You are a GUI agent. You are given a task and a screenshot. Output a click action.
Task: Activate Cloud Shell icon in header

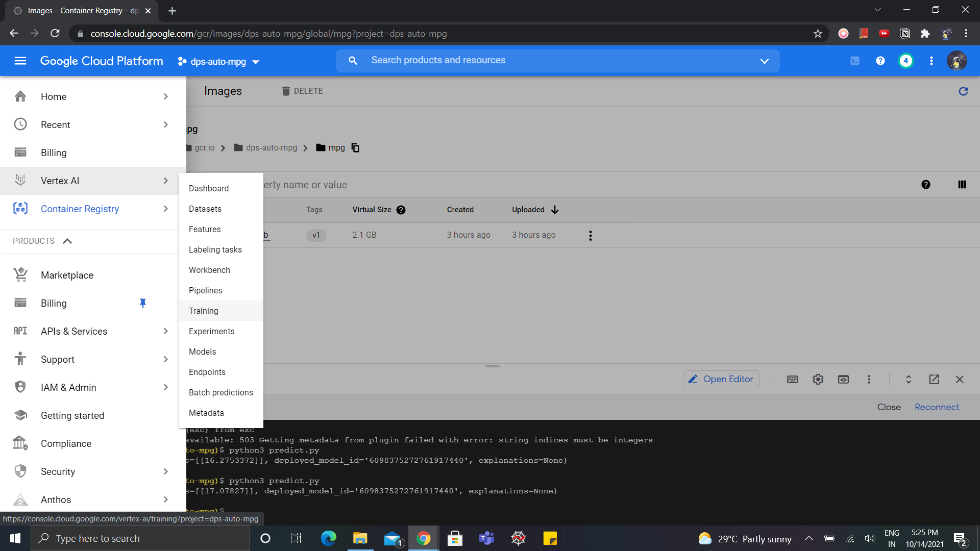tap(855, 61)
